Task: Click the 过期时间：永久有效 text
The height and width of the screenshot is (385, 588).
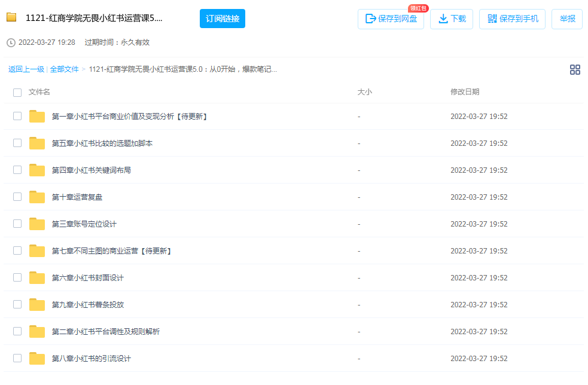Action: 117,42
